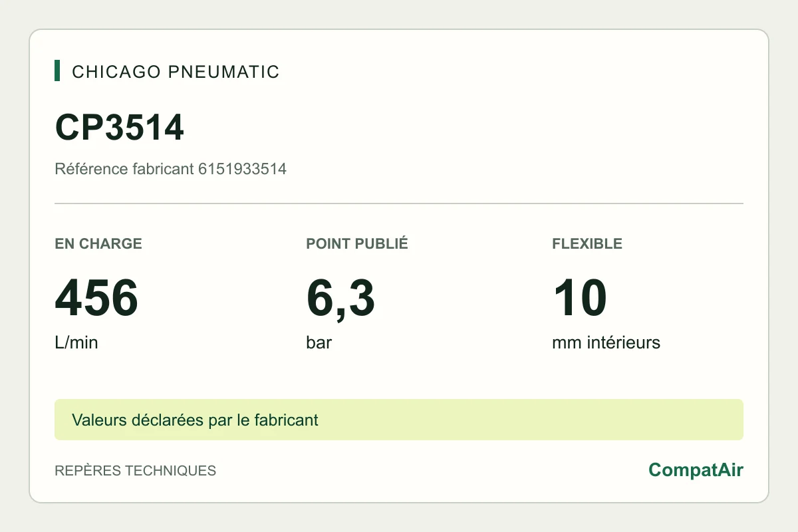Click the POINT PUBLIÉ label
Screen dimensions: 798x532
tap(357, 243)
